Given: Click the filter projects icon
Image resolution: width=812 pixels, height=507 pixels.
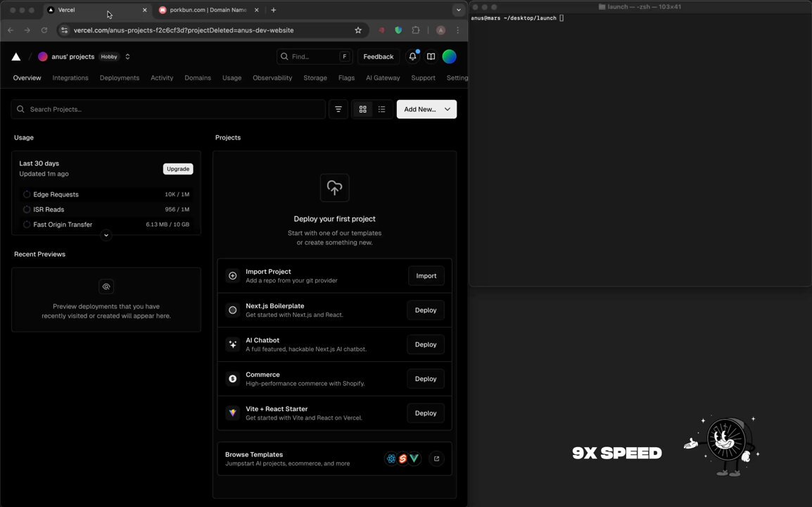Looking at the screenshot, I should [x=338, y=109].
